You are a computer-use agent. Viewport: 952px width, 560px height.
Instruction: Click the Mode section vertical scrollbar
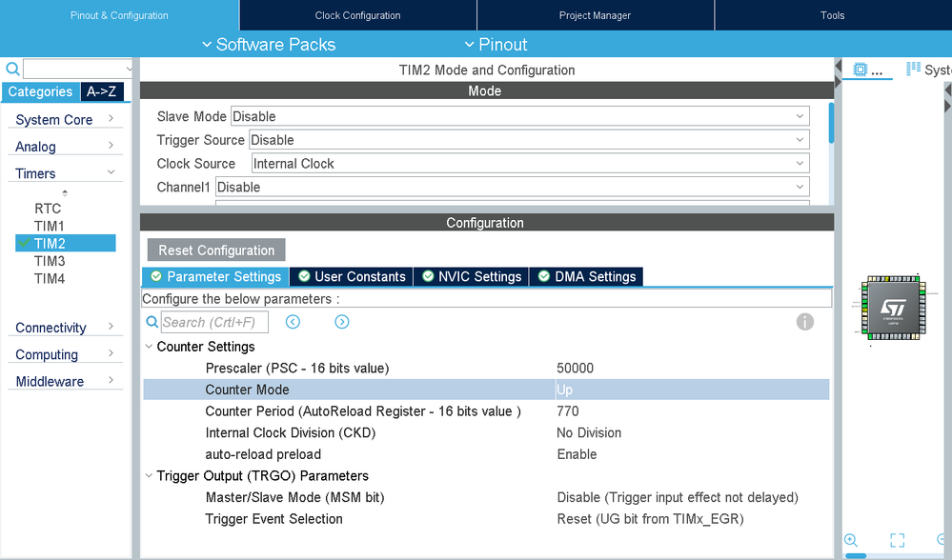click(831, 123)
